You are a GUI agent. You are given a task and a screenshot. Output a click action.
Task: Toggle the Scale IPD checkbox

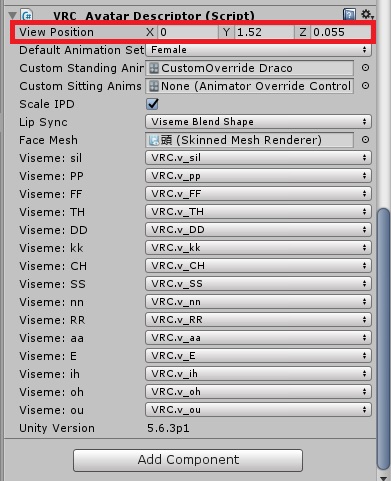click(152, 104)
